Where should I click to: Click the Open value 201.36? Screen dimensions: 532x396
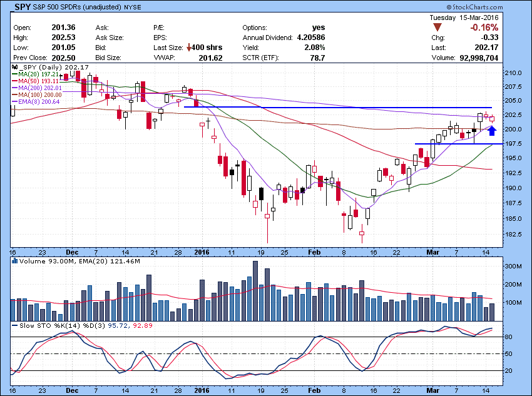(63, 28)
